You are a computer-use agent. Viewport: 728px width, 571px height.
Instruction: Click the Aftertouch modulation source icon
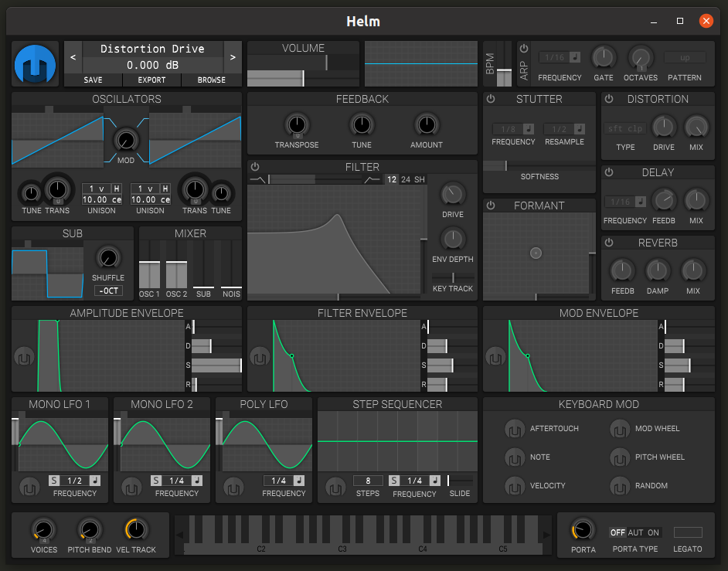[514, 429]
